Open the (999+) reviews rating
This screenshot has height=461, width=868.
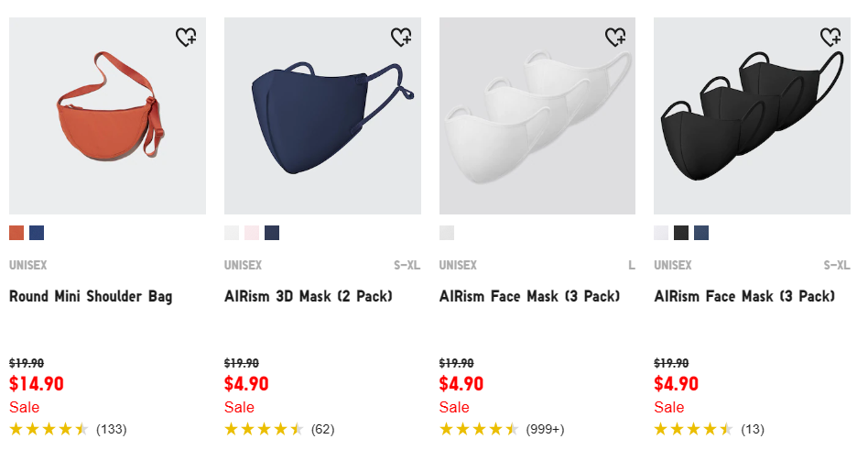546,430
